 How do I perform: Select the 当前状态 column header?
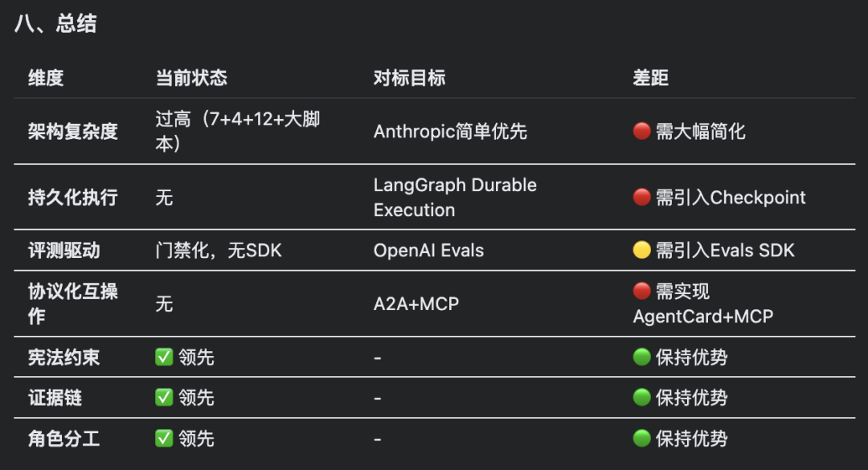[191, 77]
